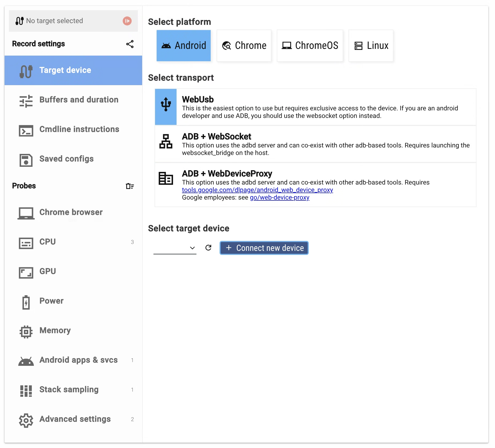Click the red start recording icon
Image resolution: width=495 pixels, height=448 pixels.
pos(127,21)
